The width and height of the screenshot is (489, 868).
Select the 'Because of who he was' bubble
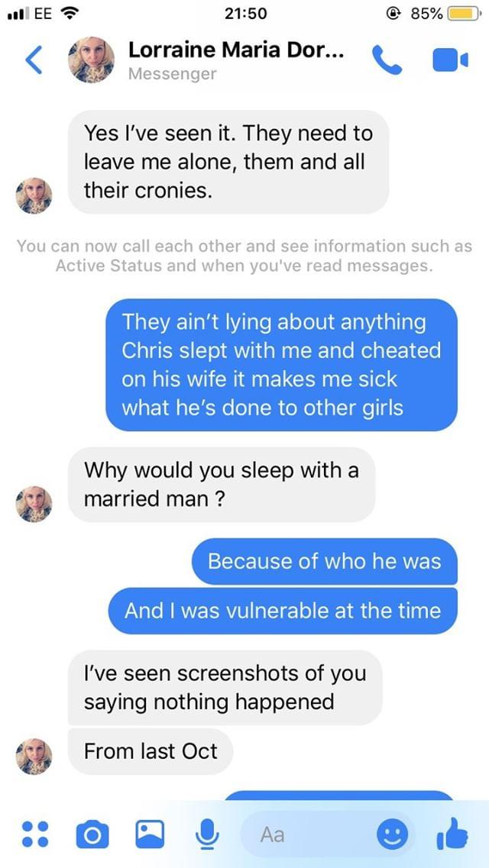(325, 561)
